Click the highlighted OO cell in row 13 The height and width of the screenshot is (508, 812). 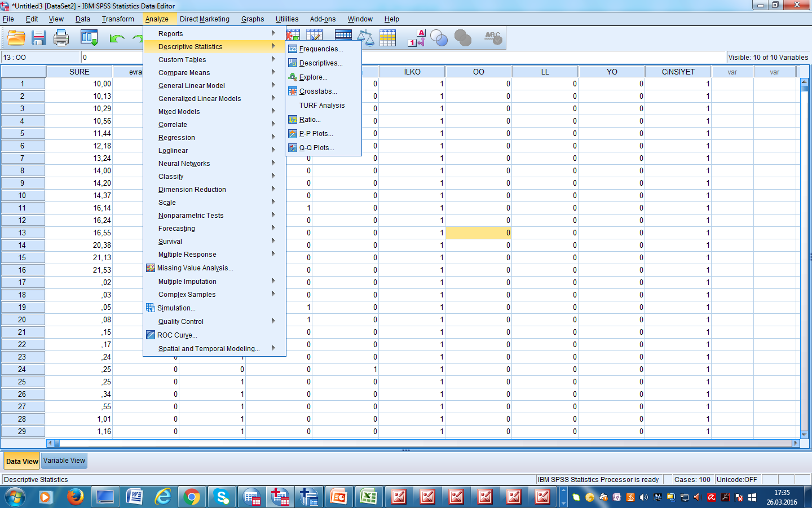pos(479,233)
